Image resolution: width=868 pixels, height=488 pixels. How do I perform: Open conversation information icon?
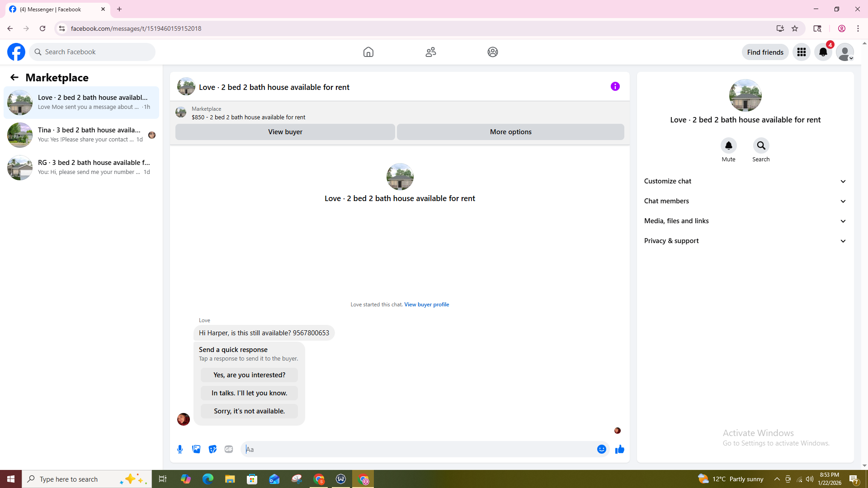(x=615, y=86)
